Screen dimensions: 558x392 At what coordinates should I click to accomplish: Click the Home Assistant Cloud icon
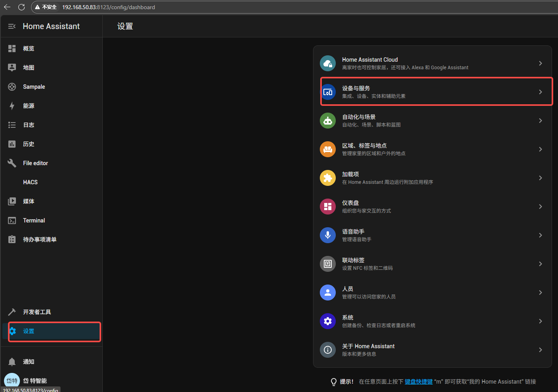(327, 63)
